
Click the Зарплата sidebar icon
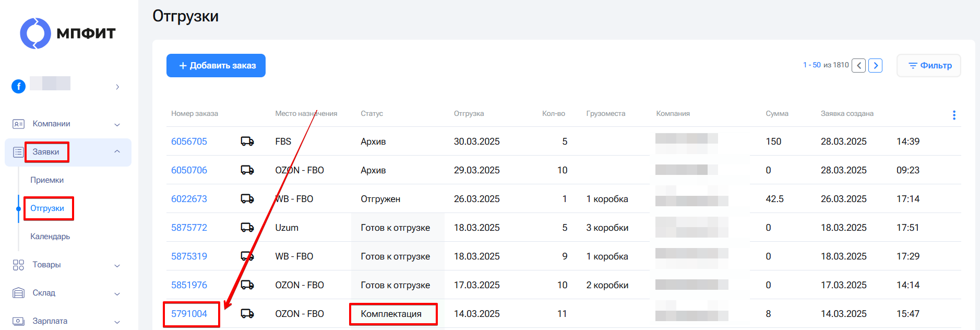(18, 321)
